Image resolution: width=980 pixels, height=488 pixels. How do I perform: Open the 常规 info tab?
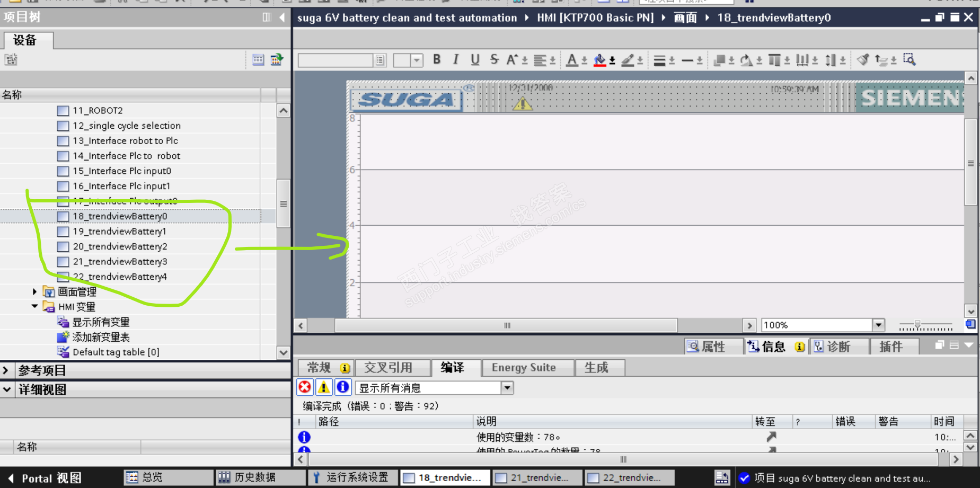(326, 368)
